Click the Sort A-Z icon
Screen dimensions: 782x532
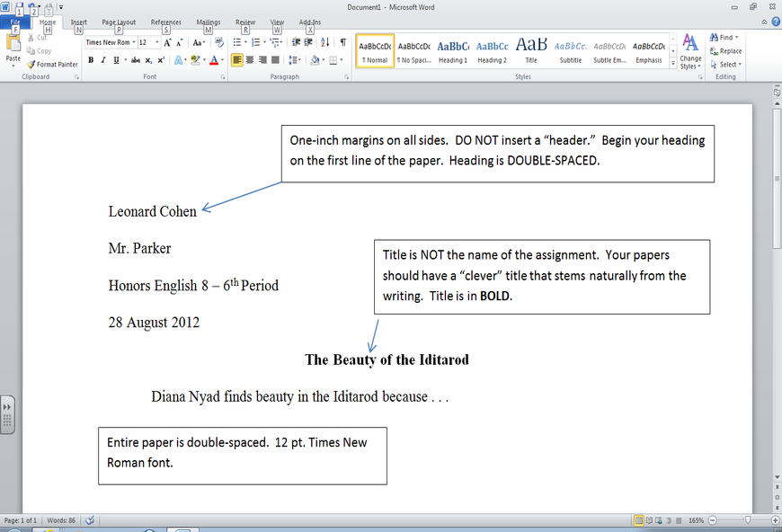323,41
